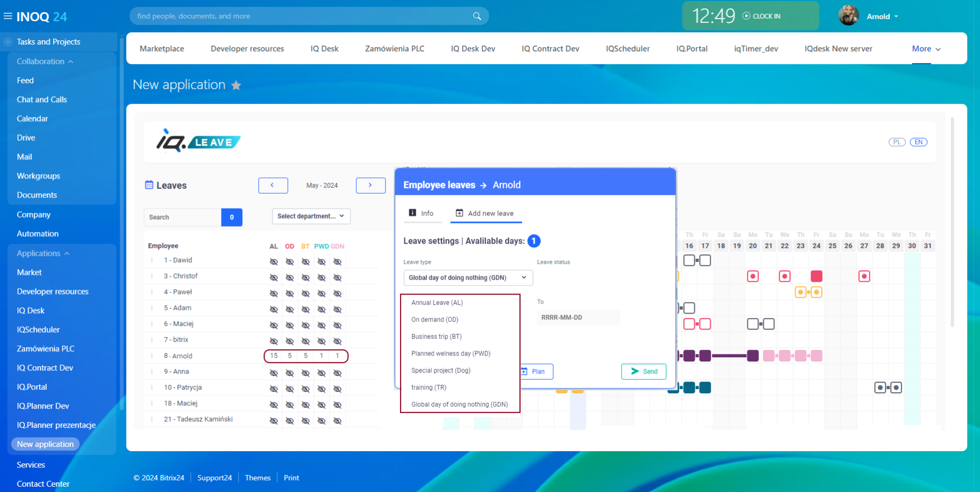
Task: Toggle GDN visibility eye for Tadeusz Kamiński
Action: (x=337, y=421)
